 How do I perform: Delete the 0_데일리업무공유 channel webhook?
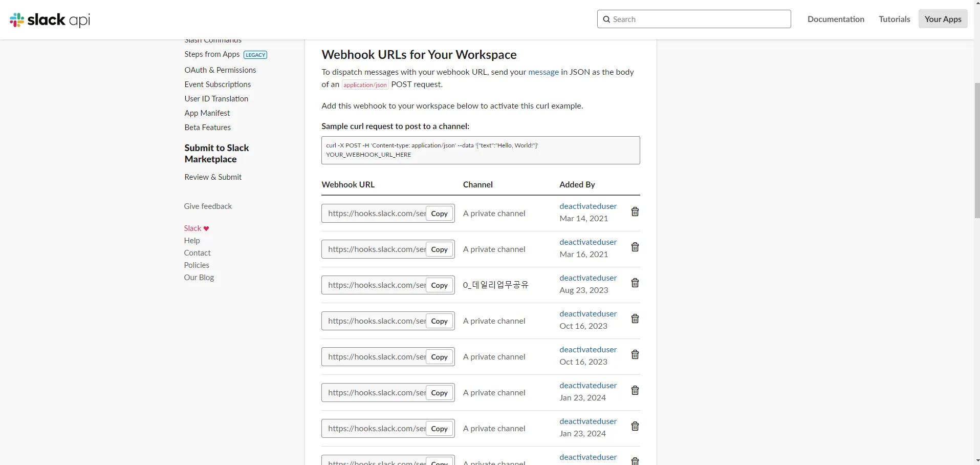pos(635,283)
